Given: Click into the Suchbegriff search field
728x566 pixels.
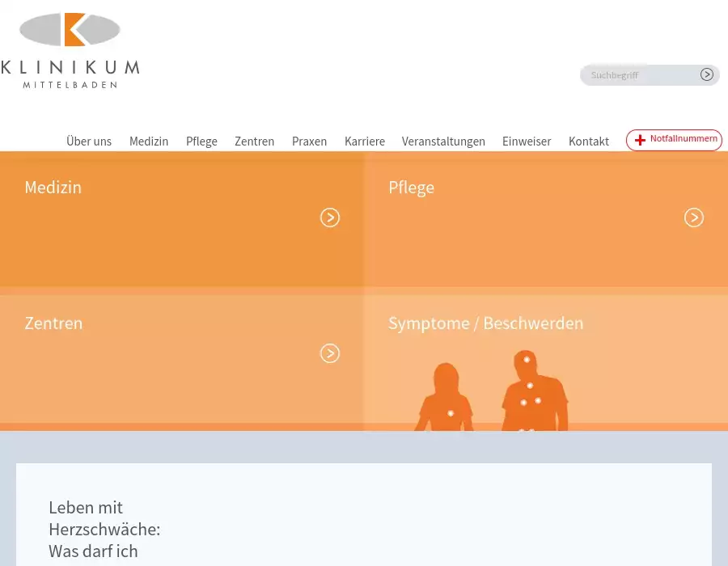Looking at the screenshot, I should (x=639, y=75).
